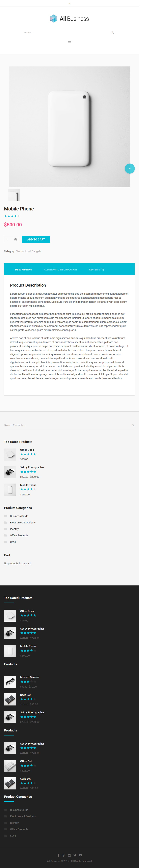Click the product search magnifier icon
The width and height of the screenshot is (161, 868).
click(133, 425)
